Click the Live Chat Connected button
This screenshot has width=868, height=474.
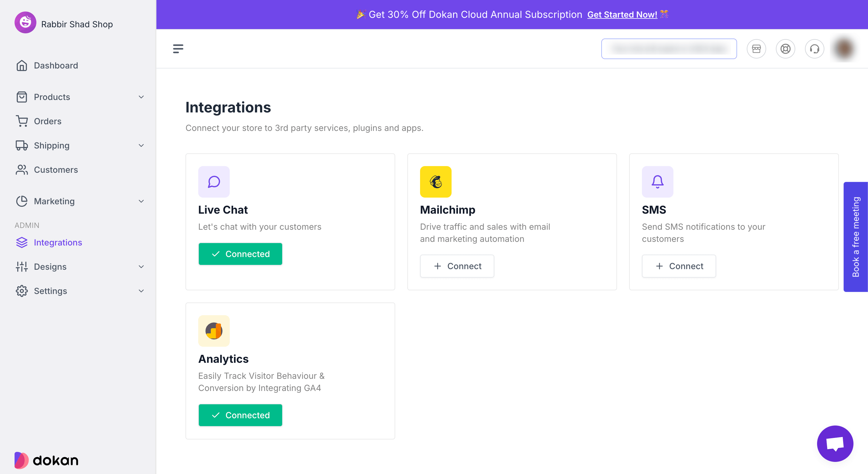click(240, 254)
